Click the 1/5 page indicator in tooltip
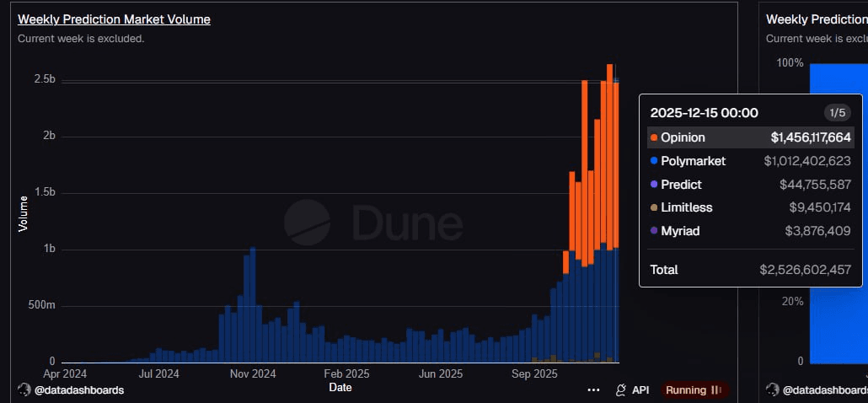This screenshot has width=868, height=403. point(837,113)
